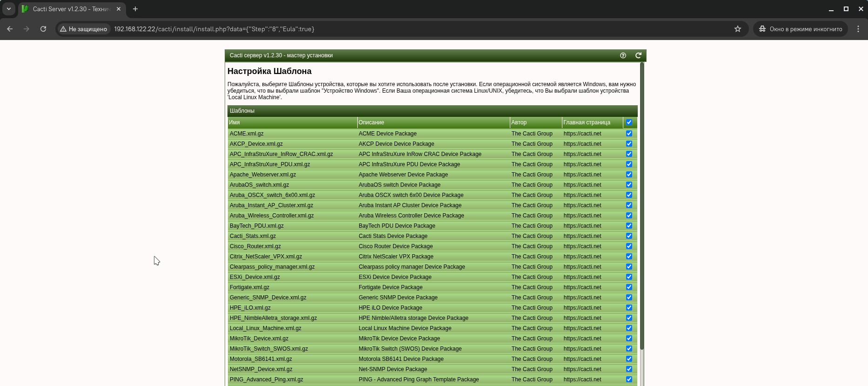Open a new browser tab
Image resolution: width=868 pixels, height=386 pixels.
point(135,9)
